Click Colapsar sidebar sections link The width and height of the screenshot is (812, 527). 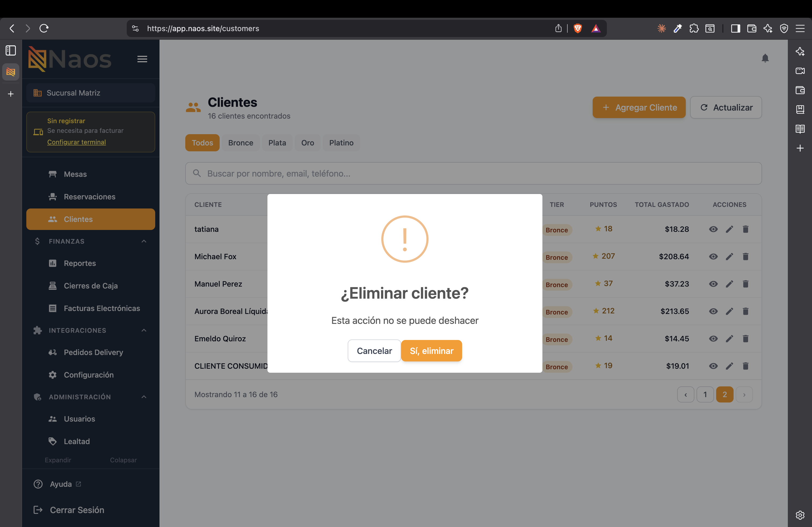click(x=123, y=460)
